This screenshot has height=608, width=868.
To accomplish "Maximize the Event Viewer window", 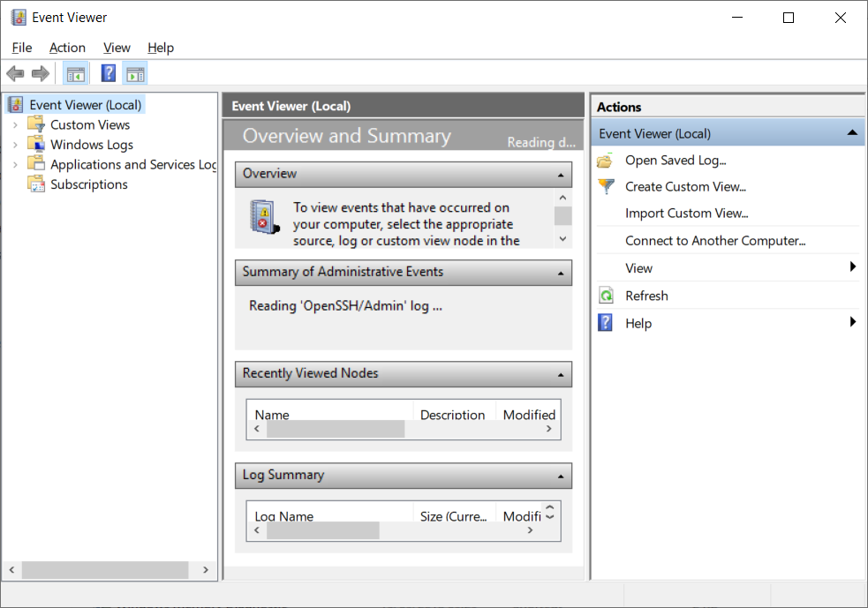I will pyautogui.click(x=789, y=18).
